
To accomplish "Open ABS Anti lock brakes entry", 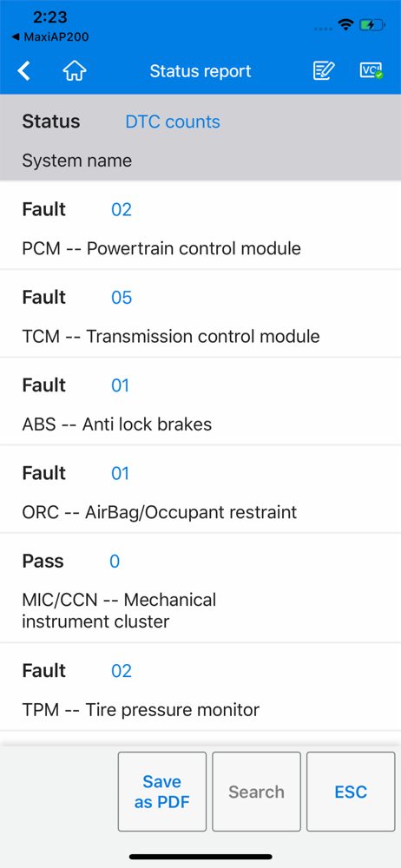I will pos(200,401).
